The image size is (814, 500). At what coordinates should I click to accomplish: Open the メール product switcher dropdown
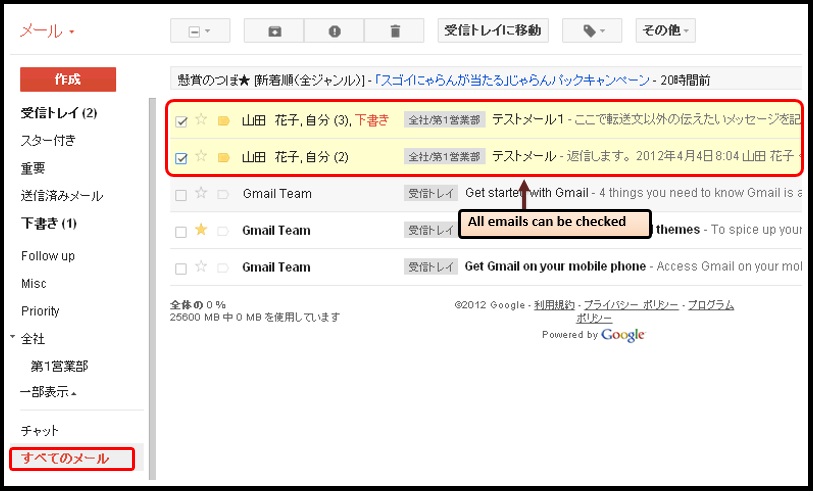tap(47, 32)
